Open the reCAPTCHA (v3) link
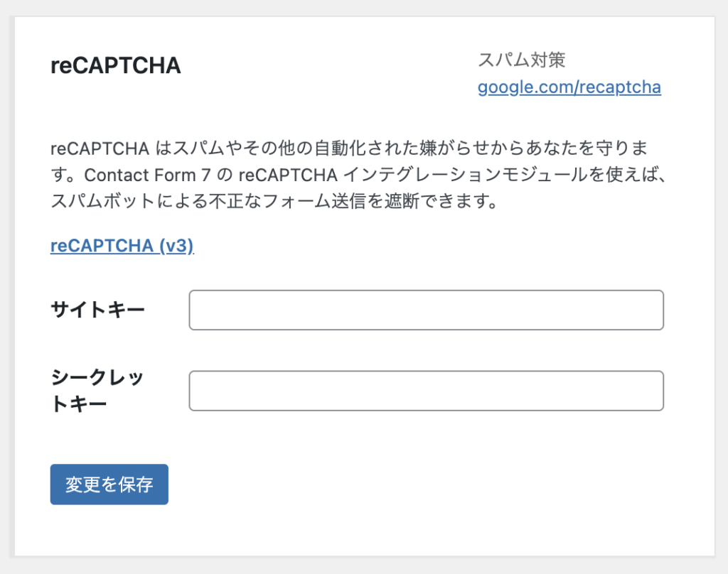Screen dimensions: 728x574 click(122, 245)
